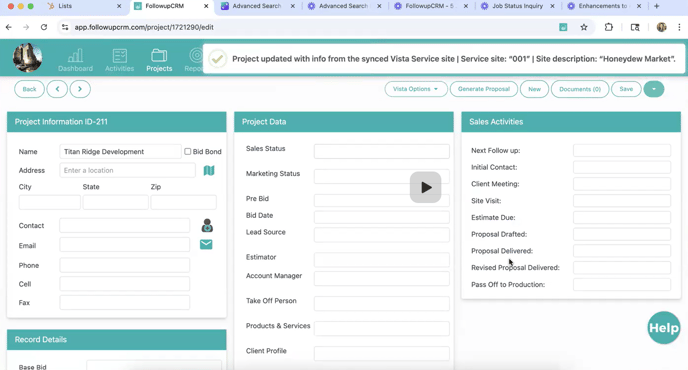Open browser extensions puzzle icon
Image resolution: width=688 pixels, height=370 pixels.
[609, 27]
